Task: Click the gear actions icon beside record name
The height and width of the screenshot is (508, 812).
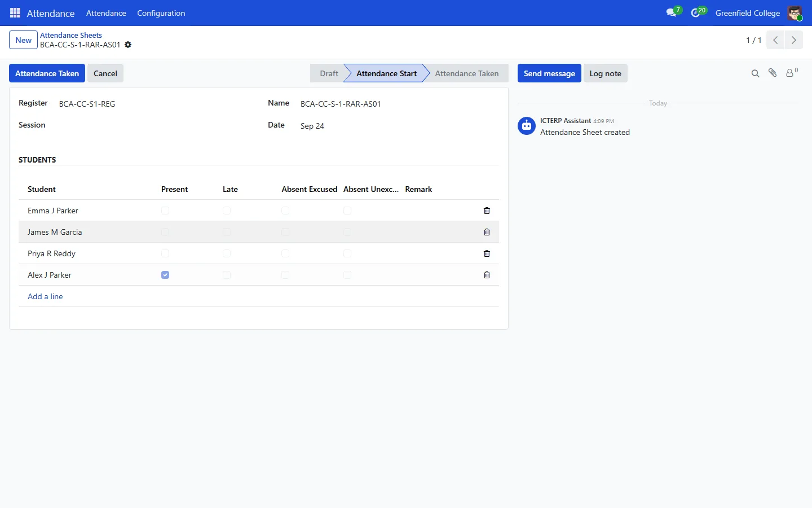Action: pyautogui.click(x=128, y=45)
